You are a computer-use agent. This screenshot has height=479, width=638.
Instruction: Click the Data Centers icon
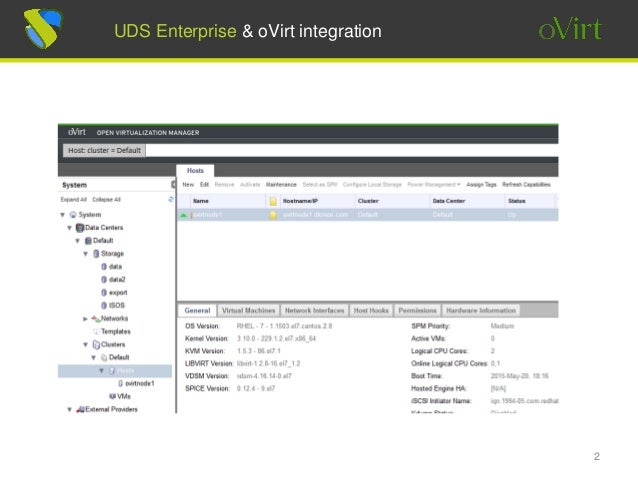(x=80, y=227)
